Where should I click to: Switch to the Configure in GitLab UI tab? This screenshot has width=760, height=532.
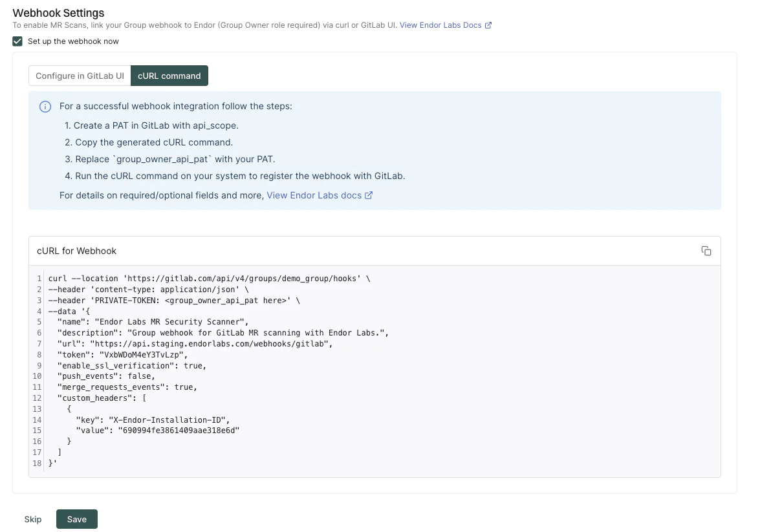pos(80,76)
